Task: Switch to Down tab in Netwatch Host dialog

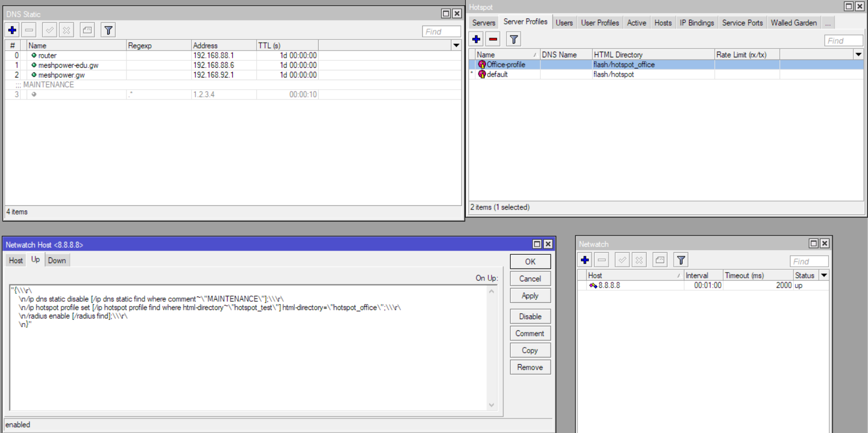Action: (x=57, y=261)
